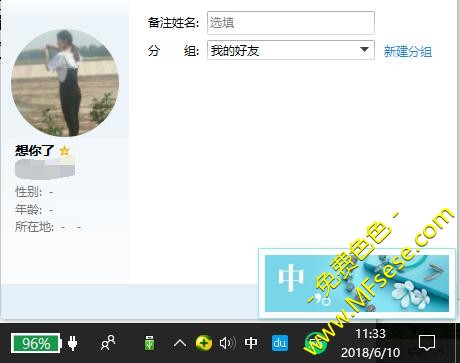Viewport: 460px width, 363px height.
Task: Open the Action Center notification icon
Action: [427, 343]
